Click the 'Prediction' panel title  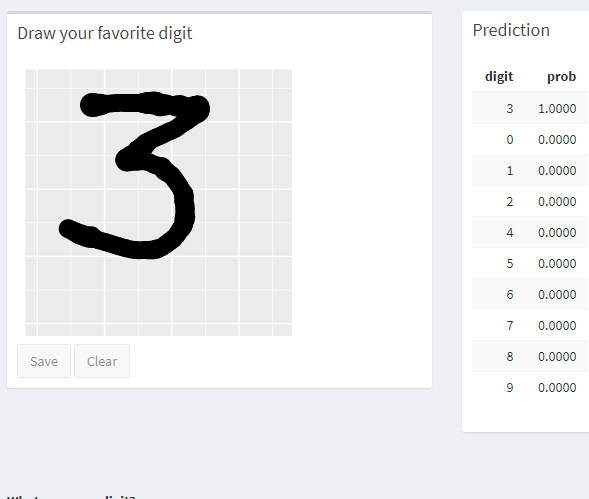pos(511,30)
